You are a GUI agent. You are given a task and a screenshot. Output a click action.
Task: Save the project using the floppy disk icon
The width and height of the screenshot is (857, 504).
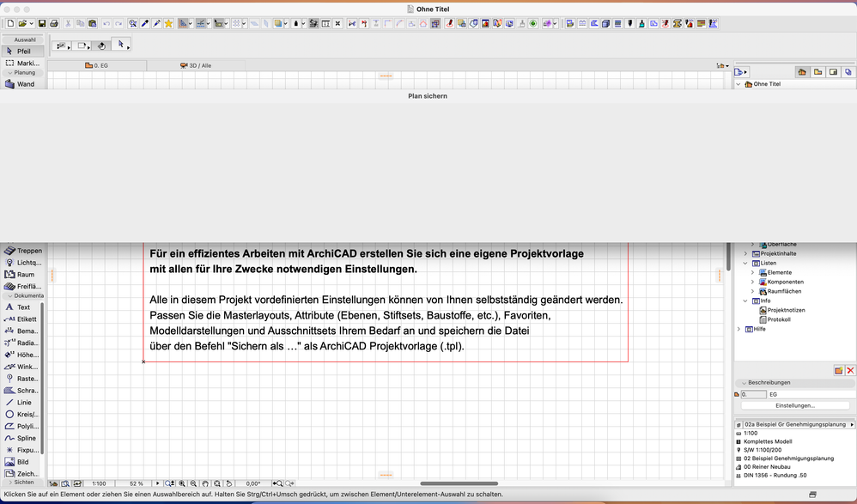coord(42,23)
